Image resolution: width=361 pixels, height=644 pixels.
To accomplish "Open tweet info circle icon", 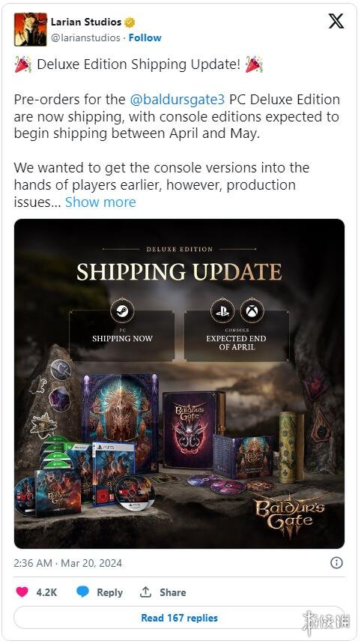I will click(336, 562).
